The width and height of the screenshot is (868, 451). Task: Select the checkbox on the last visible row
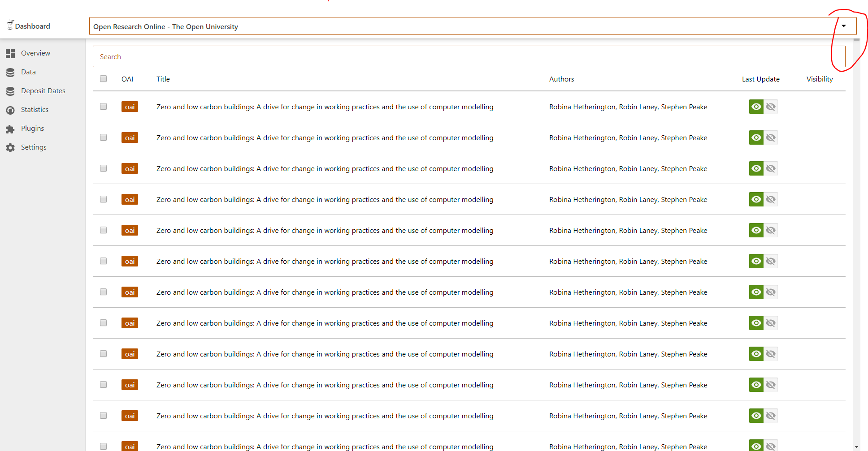103,446
